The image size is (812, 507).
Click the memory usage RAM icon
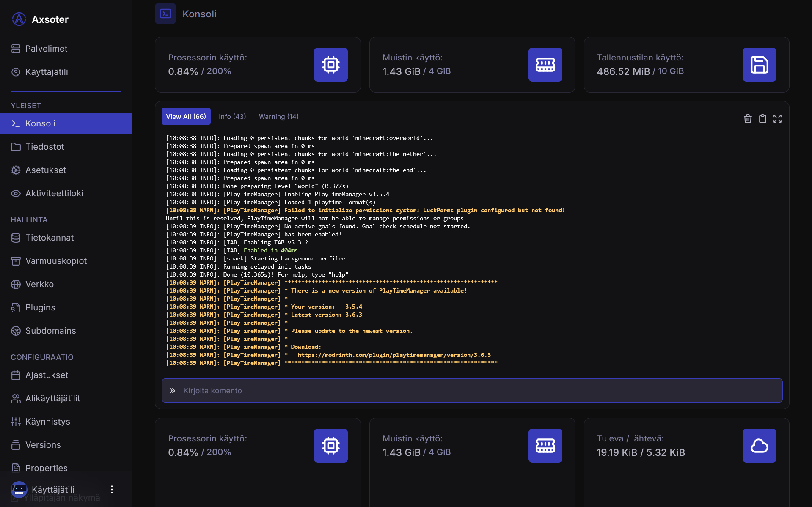(545, 65)
